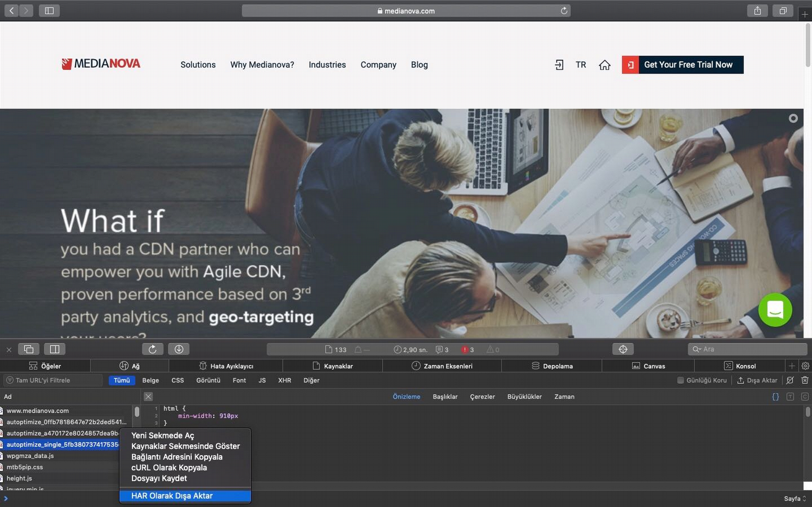Click the console log count showing 3

pos(442,350)
